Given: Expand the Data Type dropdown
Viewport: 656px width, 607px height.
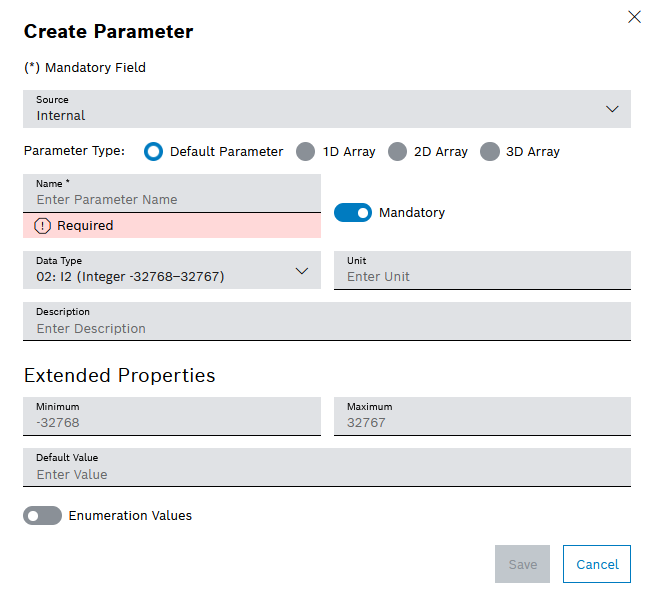Looking at the screenshot, I should (172, 270).
